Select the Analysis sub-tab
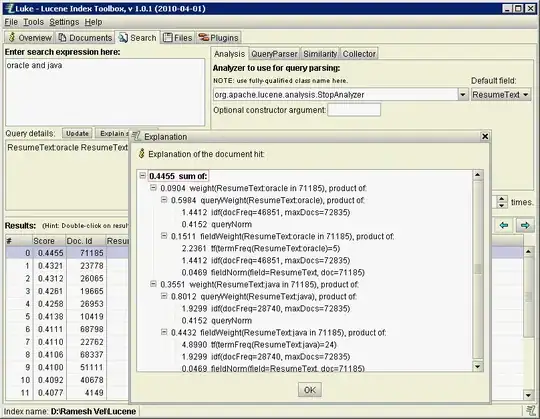540x419 pixels. coord(229,54)
